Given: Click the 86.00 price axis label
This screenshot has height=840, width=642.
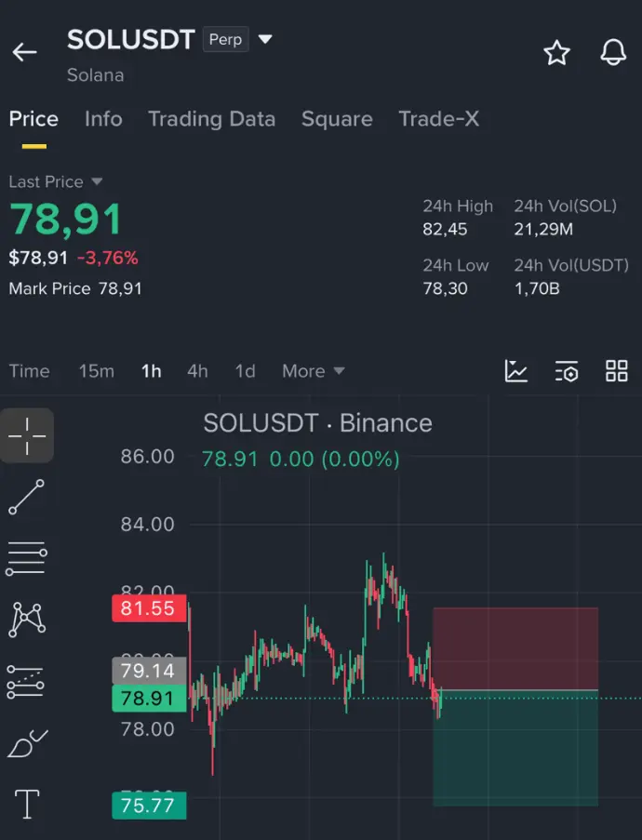Looking at the screenshot, I should pos(147,457).
